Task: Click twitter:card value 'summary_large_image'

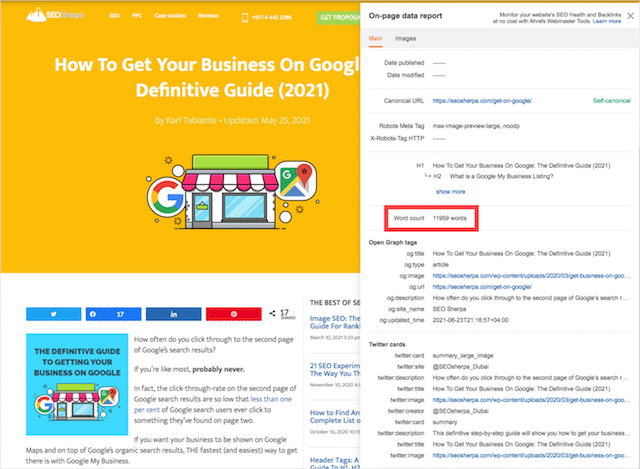Action: (x=463, y=356)
